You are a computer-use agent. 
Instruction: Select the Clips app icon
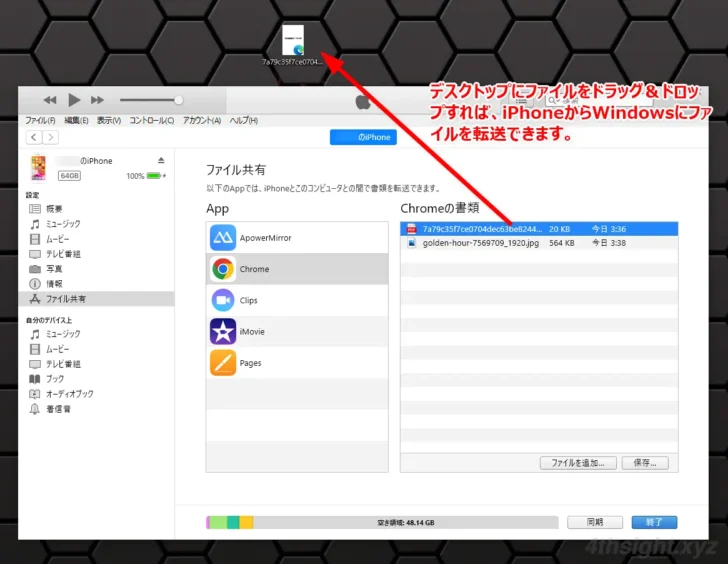point(223,300)
